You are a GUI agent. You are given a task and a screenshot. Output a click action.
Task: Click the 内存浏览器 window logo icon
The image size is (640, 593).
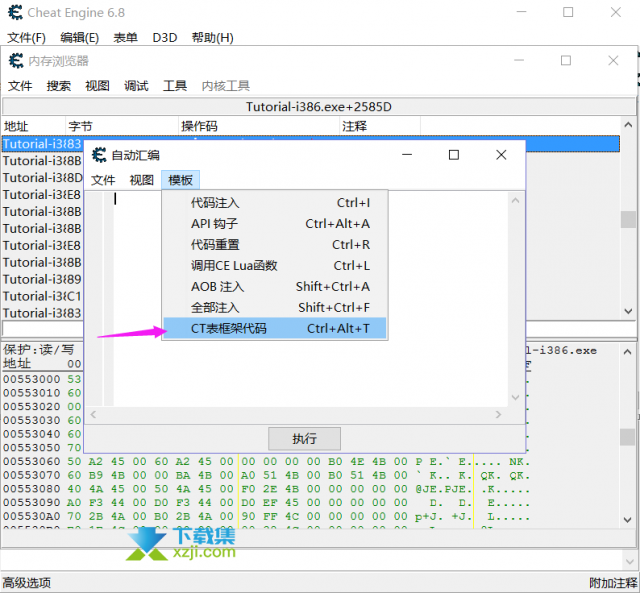[16, 61]
